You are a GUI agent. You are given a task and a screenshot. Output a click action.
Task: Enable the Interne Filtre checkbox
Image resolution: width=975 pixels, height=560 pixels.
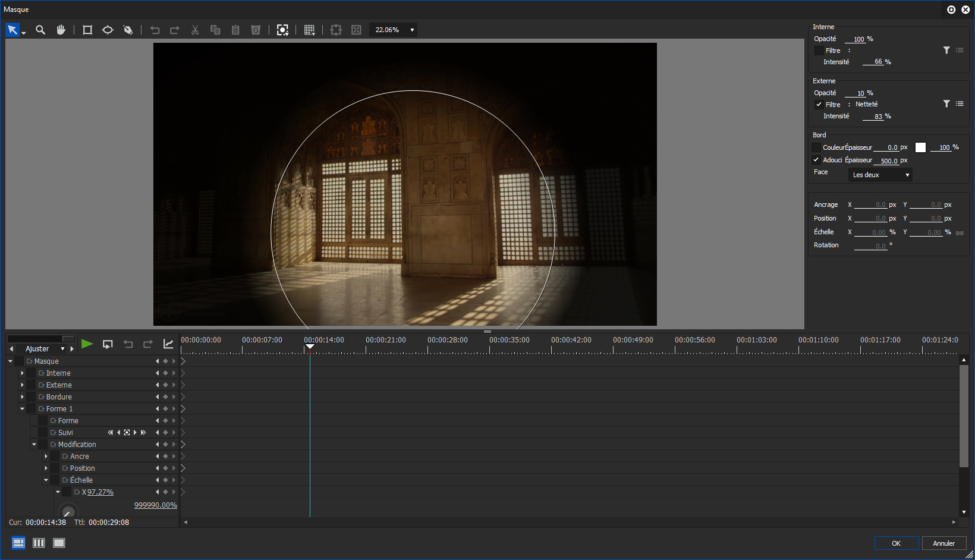[819, 51]
